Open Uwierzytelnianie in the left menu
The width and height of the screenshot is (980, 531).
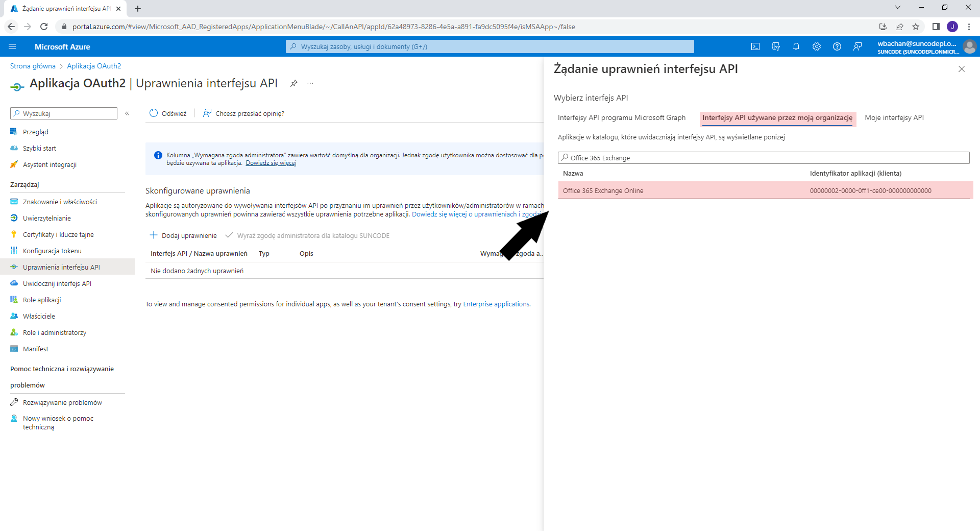pos(46,218)
